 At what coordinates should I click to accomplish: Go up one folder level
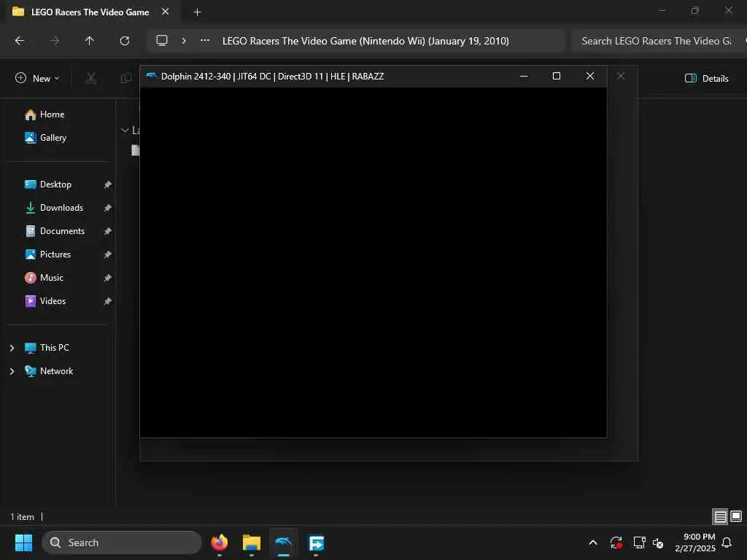(x=89, y=41)
